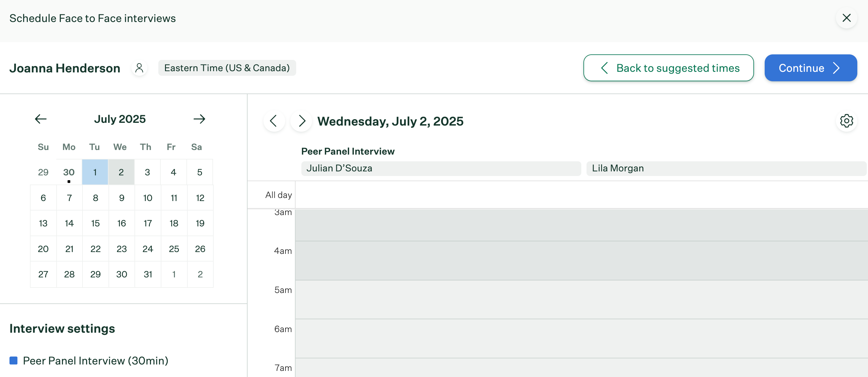Jump to August 2 in the calendar
Viewport: 868px width, 377px height.
200,275
